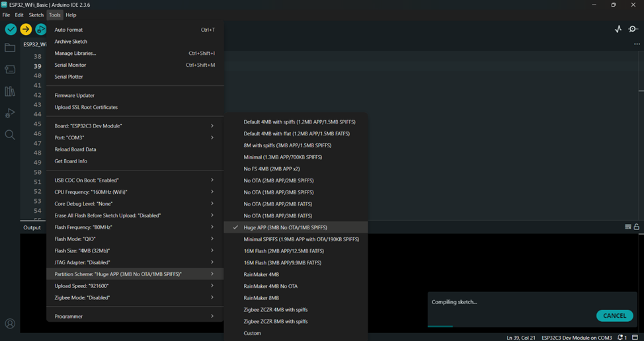Expand the Programmer submenu

coord(135,316)
